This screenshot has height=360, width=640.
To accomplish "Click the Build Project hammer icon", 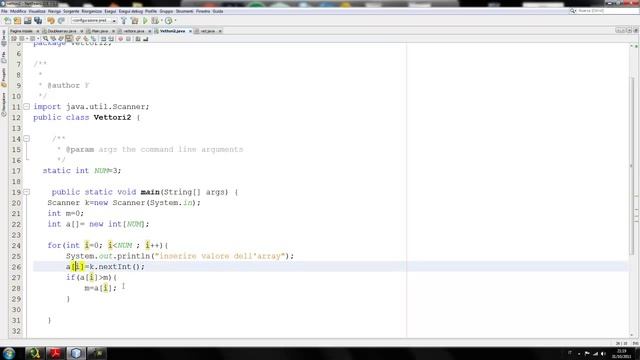I will [124, 20].
